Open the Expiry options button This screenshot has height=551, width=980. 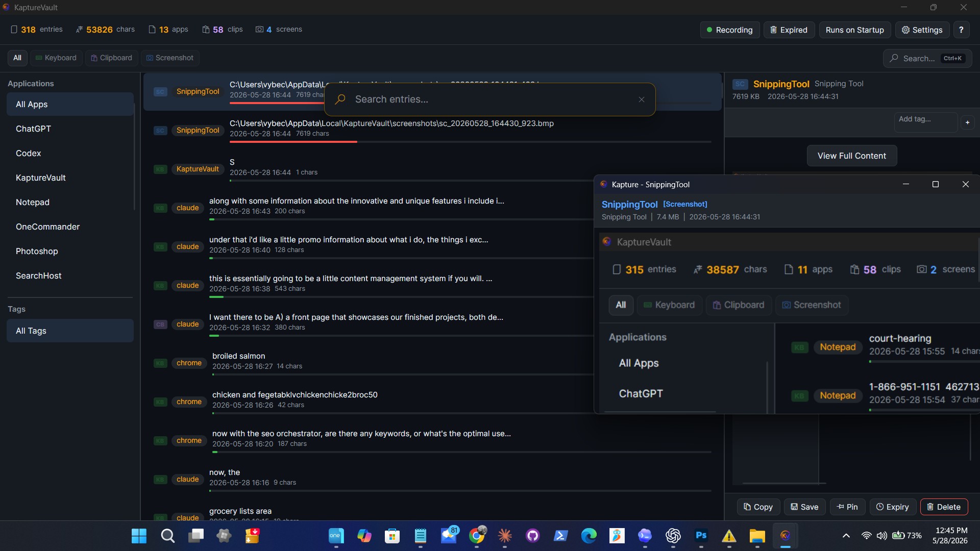[x=893, y=507]
